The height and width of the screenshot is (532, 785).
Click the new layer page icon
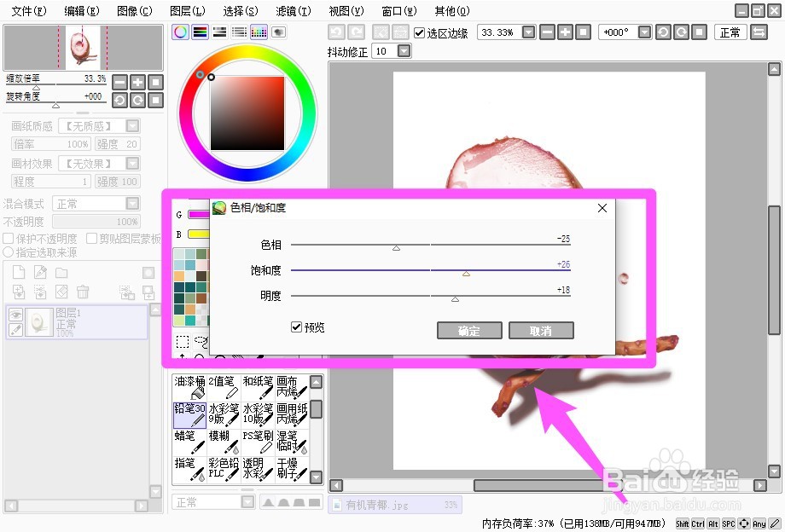19,272
